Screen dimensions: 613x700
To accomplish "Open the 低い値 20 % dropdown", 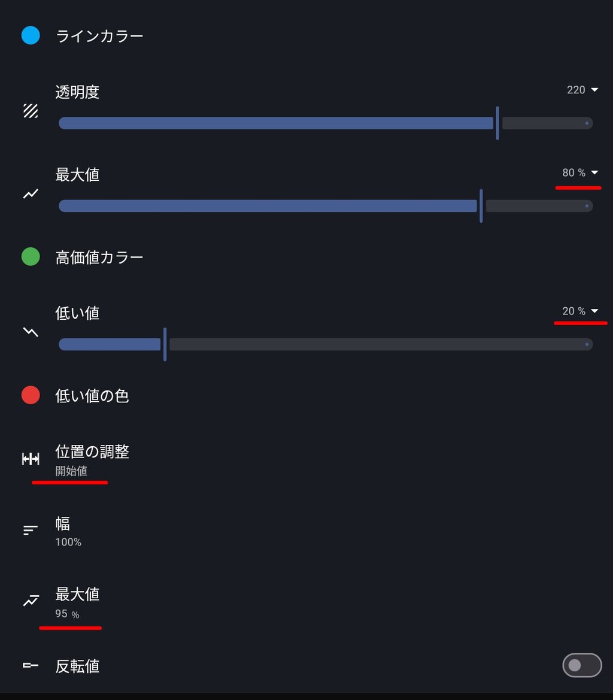I will click(x=580, y=311).
